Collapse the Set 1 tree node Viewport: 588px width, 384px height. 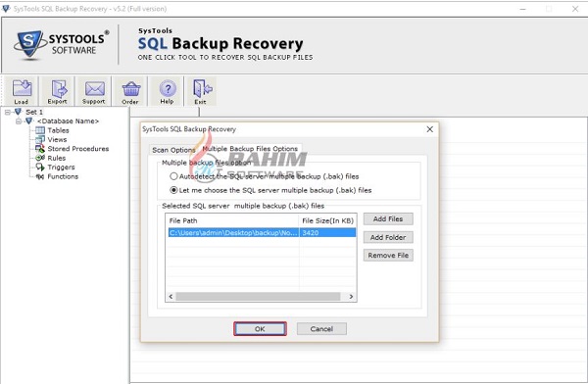pyautogui.click(x=8, y=112)
